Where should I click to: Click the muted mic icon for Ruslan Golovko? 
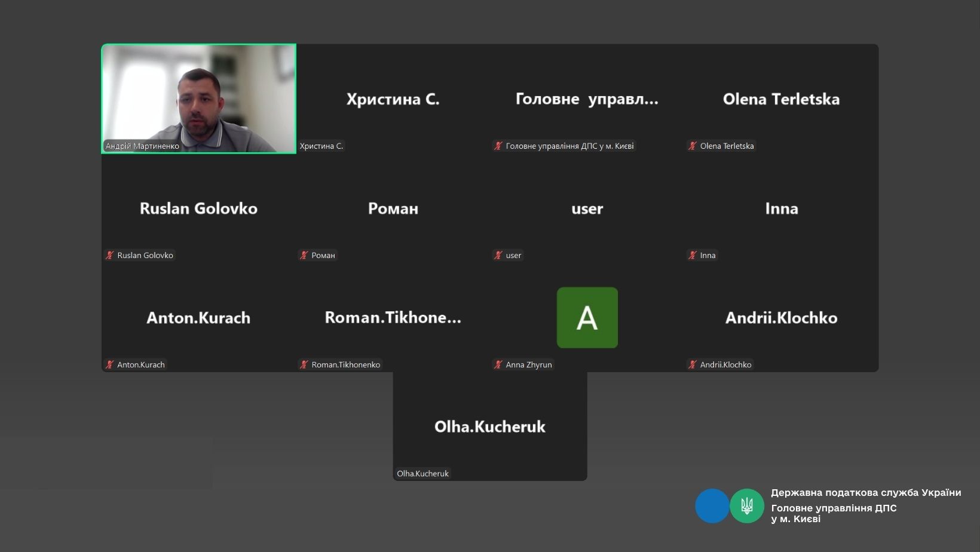(110, 255)
